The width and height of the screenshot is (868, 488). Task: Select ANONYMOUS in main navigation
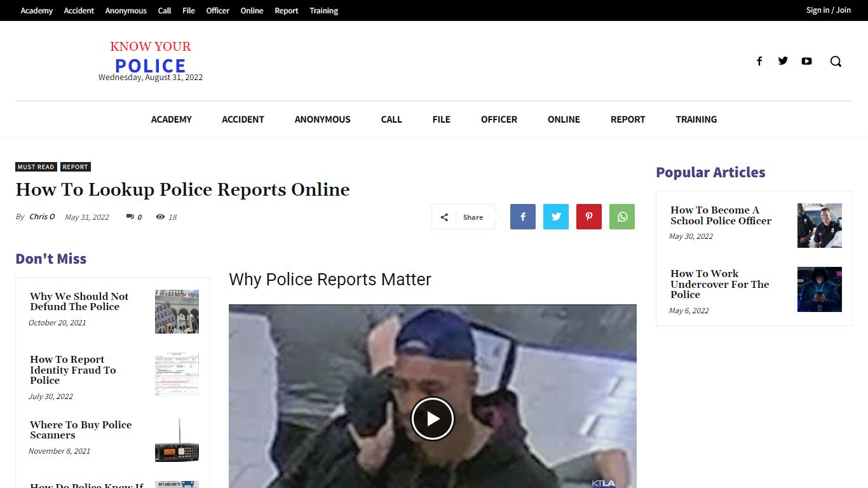coord(323,119)
